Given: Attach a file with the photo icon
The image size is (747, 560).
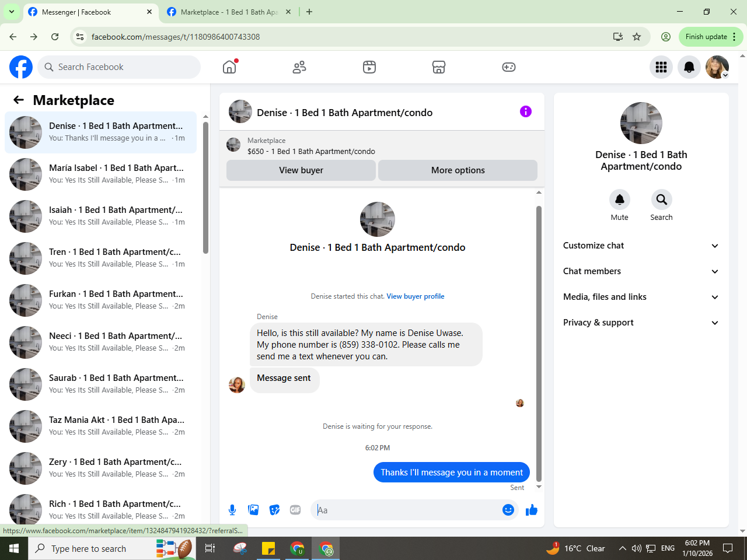Looking at the screenshot, I should tap(253, 510).
